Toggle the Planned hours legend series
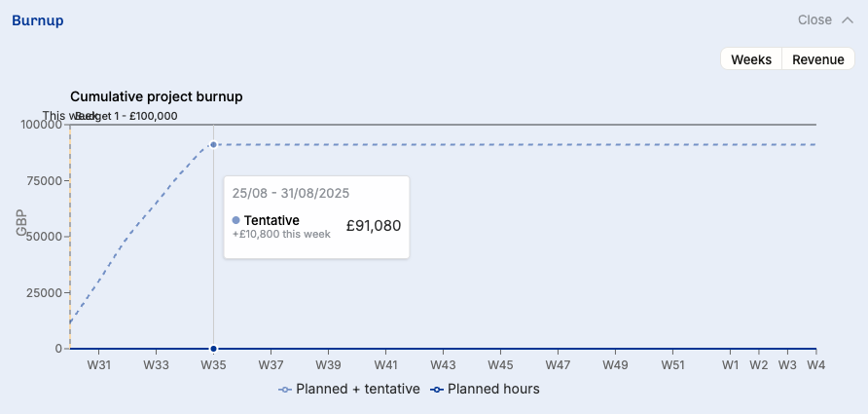The width and height of the screenshot is (868, 414). point(485,389)
